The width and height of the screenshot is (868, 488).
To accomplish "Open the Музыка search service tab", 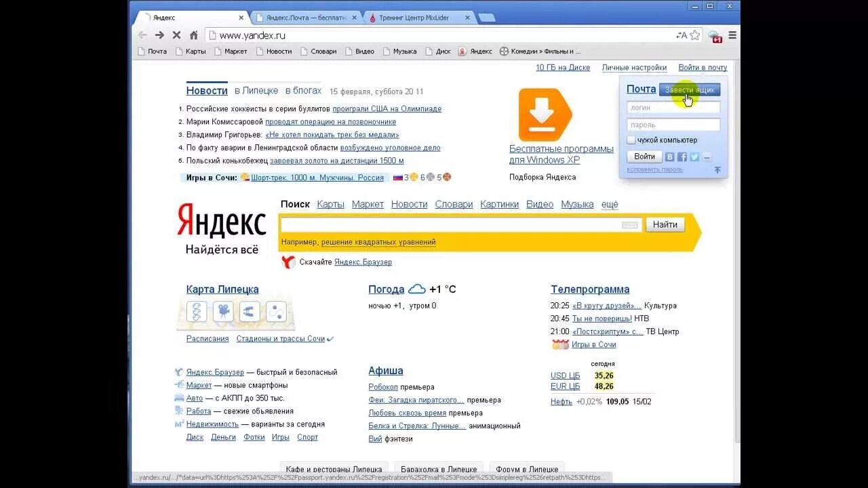I will click(577, 204).
